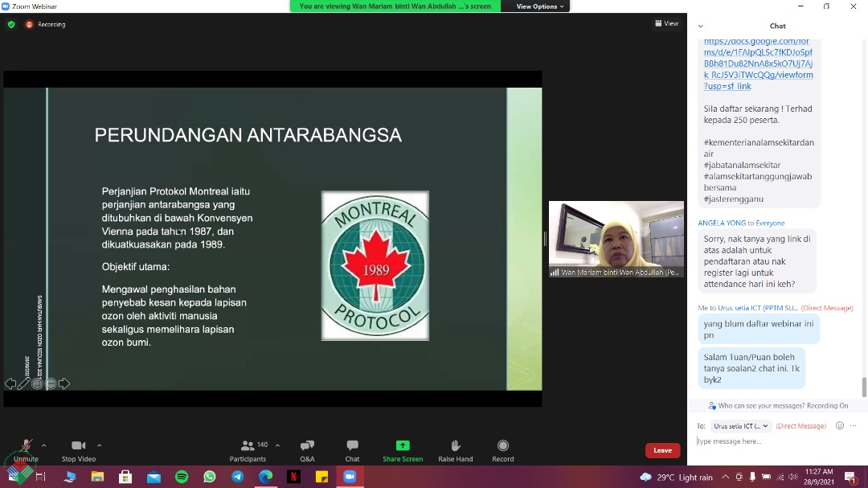The image size is (868, 488).
Task: Collapse Chat panel with chevron
Action: [701, 26]
